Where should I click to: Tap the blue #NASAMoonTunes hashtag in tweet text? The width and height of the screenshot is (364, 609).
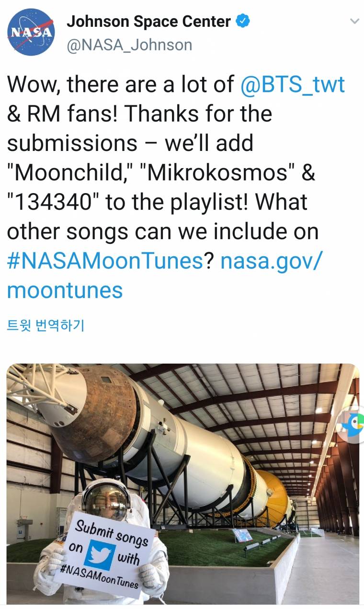[x=105, y=261]
